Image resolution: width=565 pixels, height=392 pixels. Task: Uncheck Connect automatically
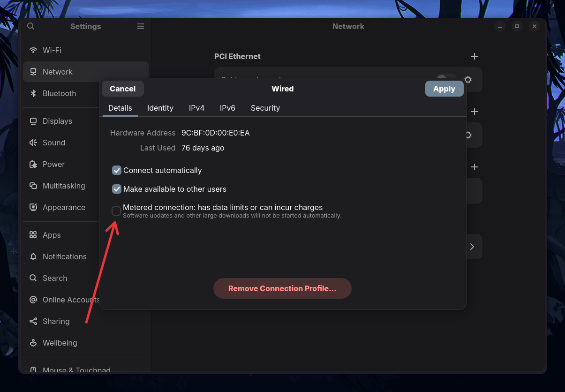[x=116, y=170]
